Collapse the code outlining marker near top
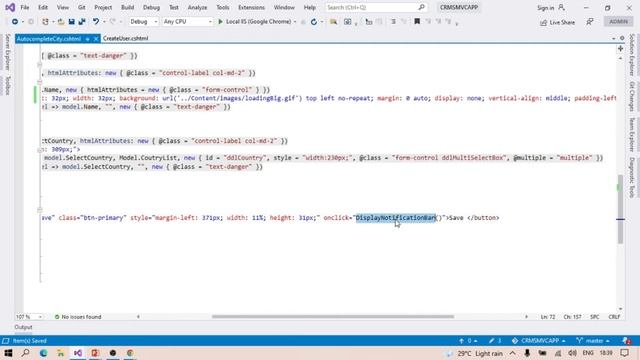The height and width of the screenshot is (360, 640). coord(40,64)
